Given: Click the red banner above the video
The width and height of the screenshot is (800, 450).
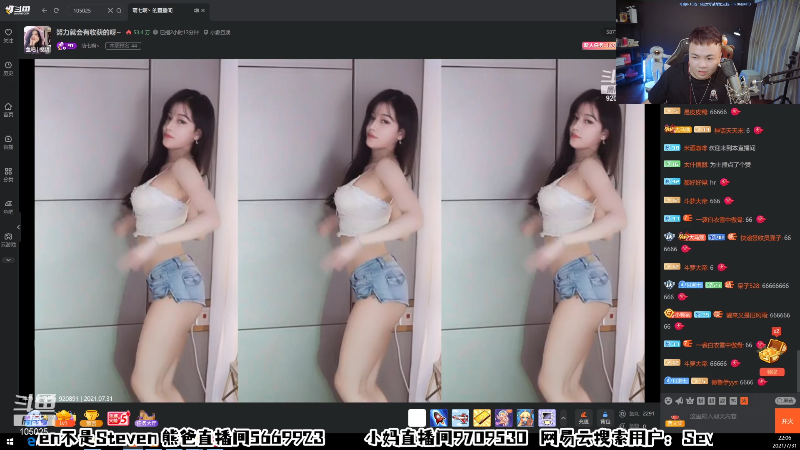Looking at the screenshot, I should [598, 45].
